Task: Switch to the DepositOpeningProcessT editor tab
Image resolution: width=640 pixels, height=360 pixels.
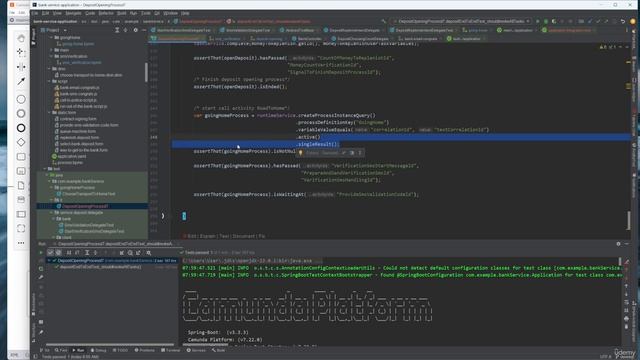Action: (x=179, y=39)
